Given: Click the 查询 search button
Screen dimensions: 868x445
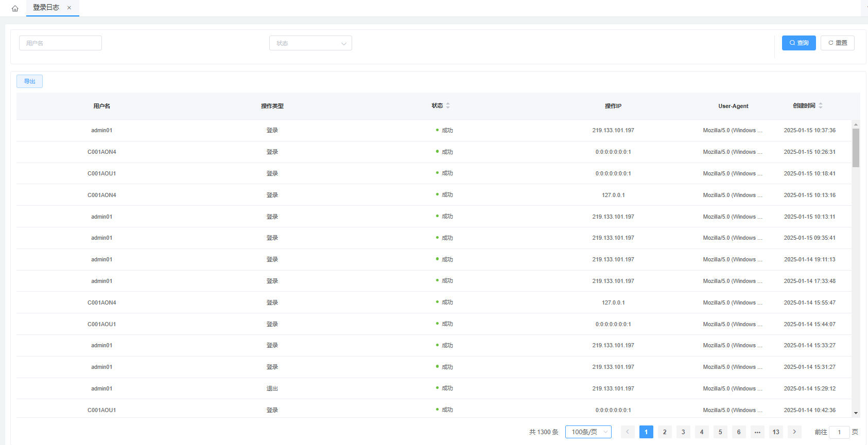Looking at the screenshot, I should click(x=798, y=43).
